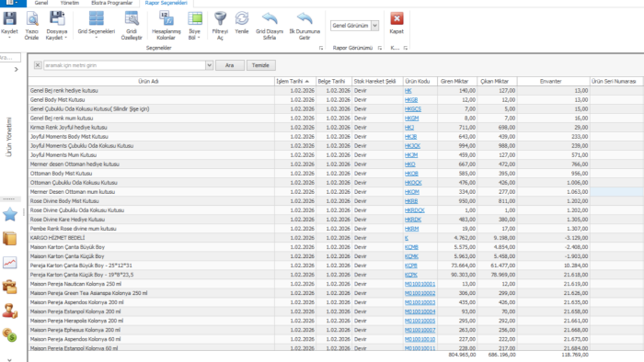Click the Filtreyi Aç funnel icon

click(x=220, y=19)
